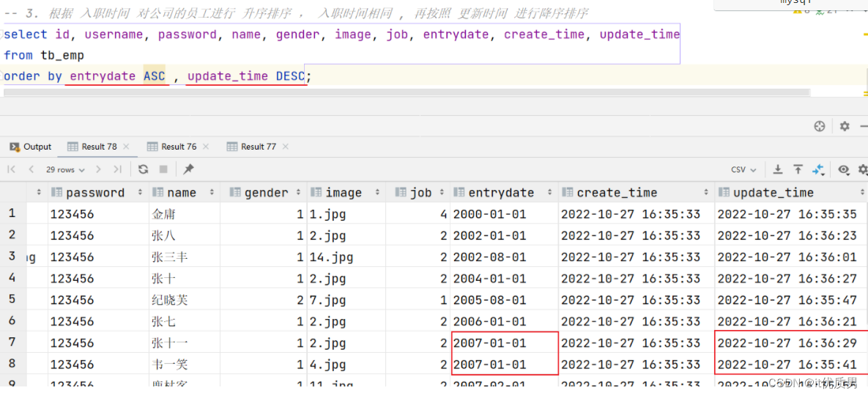Click the stop query icon

click(x=163, y=169)
